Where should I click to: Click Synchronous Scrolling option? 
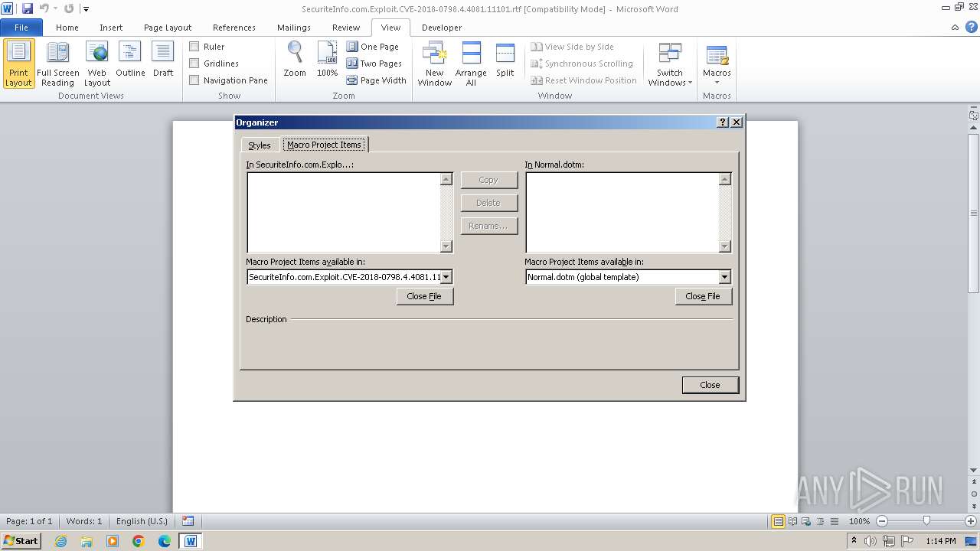[x=582, y=64]
